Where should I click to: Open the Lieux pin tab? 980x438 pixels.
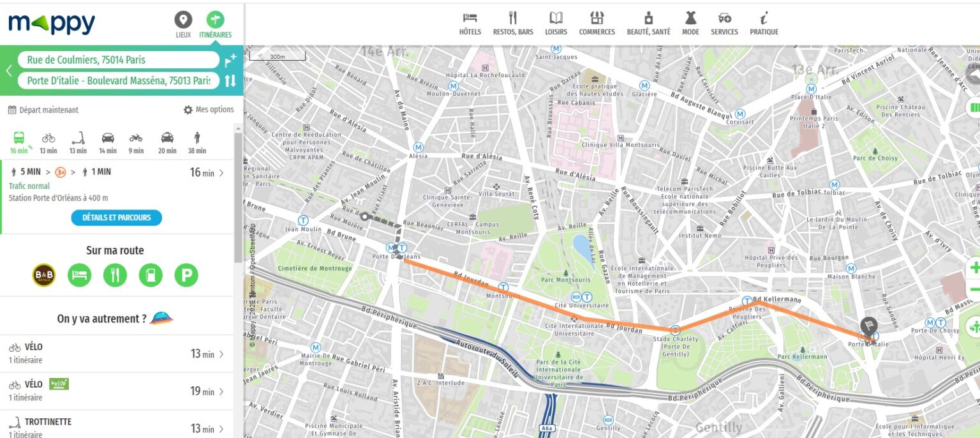click(183, 25)
